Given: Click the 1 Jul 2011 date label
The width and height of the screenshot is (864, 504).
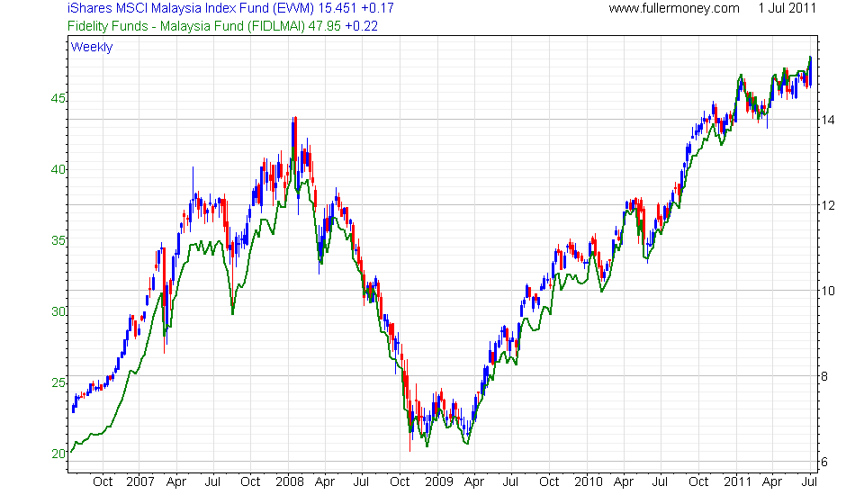Looking at the screenshot, I should point(787,9).
